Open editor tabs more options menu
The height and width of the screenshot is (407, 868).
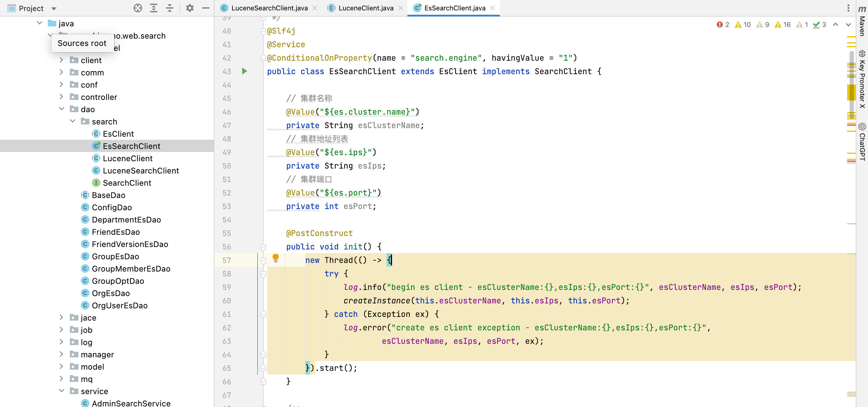click(848, 8)
